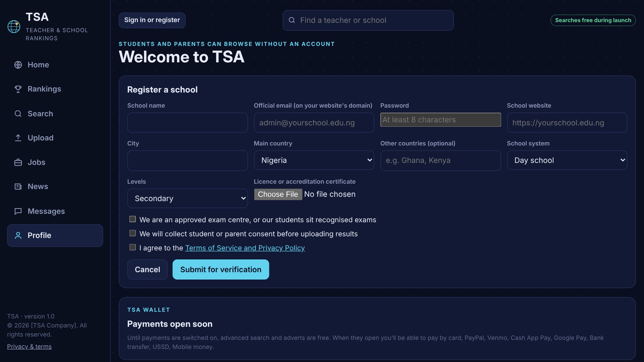Click the Payments open soon heading

click(x=170, y=324)
